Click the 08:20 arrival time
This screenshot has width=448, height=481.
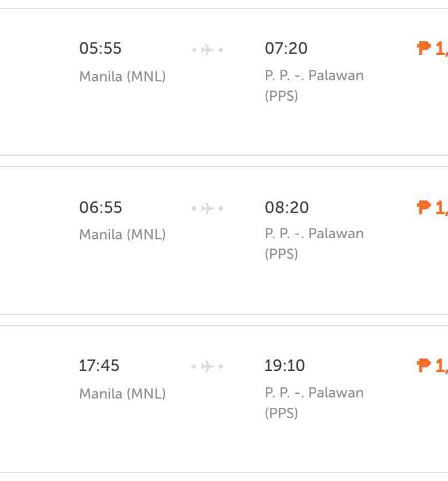[286, 207]
